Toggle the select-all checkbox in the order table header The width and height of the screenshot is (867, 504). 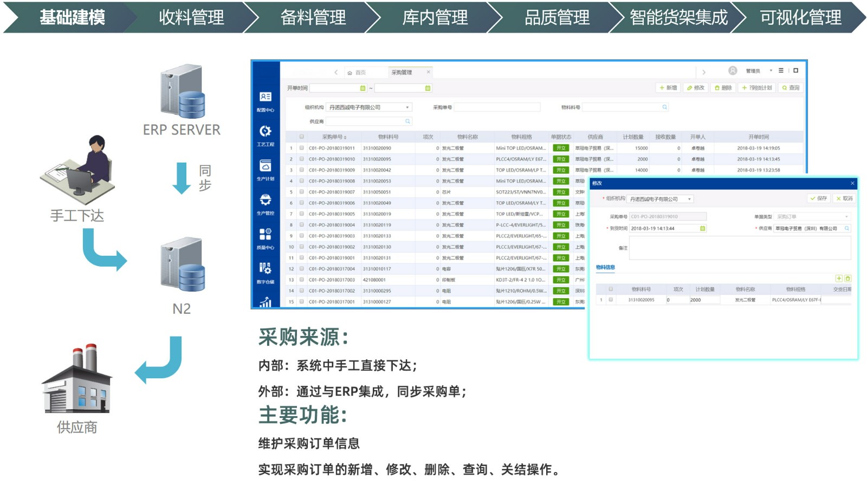pyautogui.click(x=302, y=137)
